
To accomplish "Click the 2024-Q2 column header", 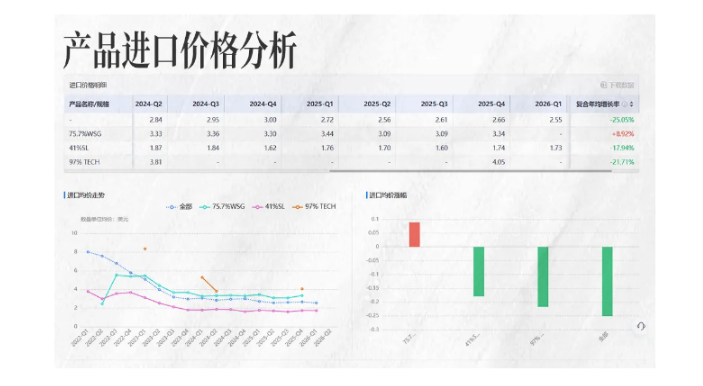I will click(148, 104).
